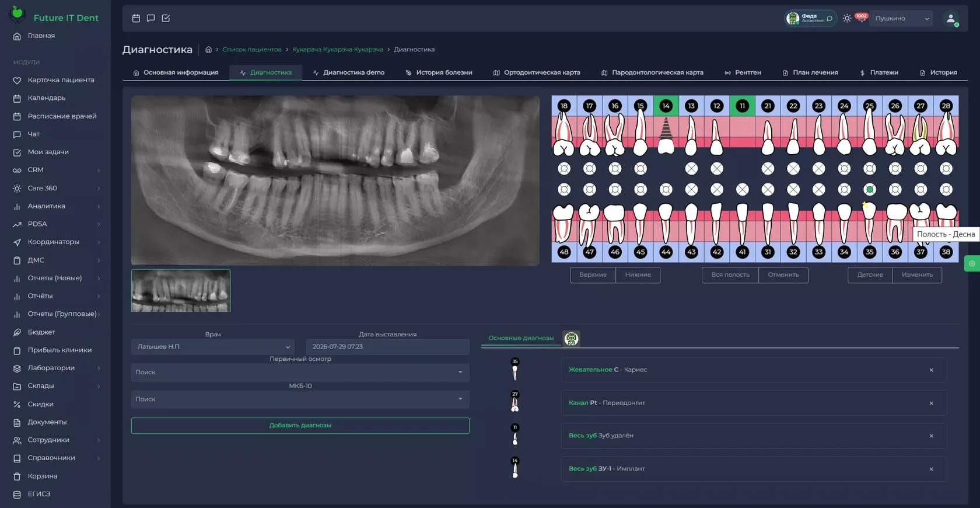Viewport: 980px width, 508px height.
Task: Remove the Кариес diagnosis with its X
Action: pos(931,370)
